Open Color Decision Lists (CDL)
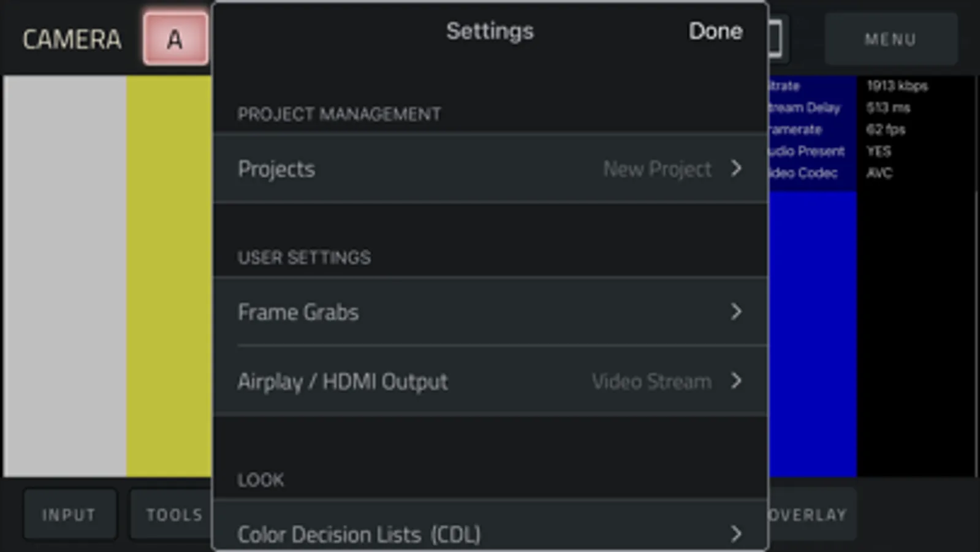 pos(359,534)
